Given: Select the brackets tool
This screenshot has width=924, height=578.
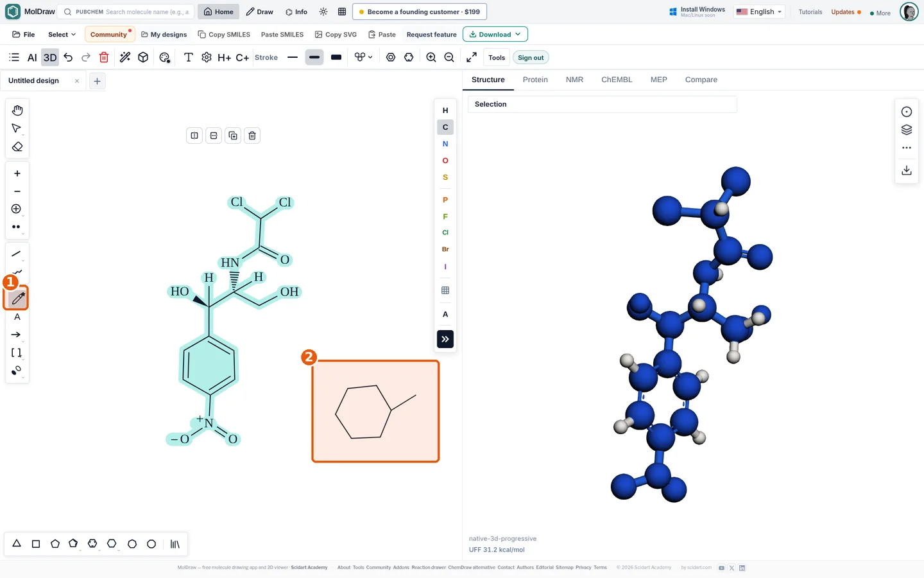Looking at the screenshot, I should [17, 353].
